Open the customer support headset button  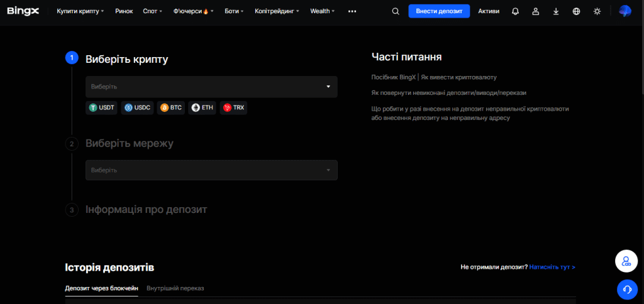point(627,290)
